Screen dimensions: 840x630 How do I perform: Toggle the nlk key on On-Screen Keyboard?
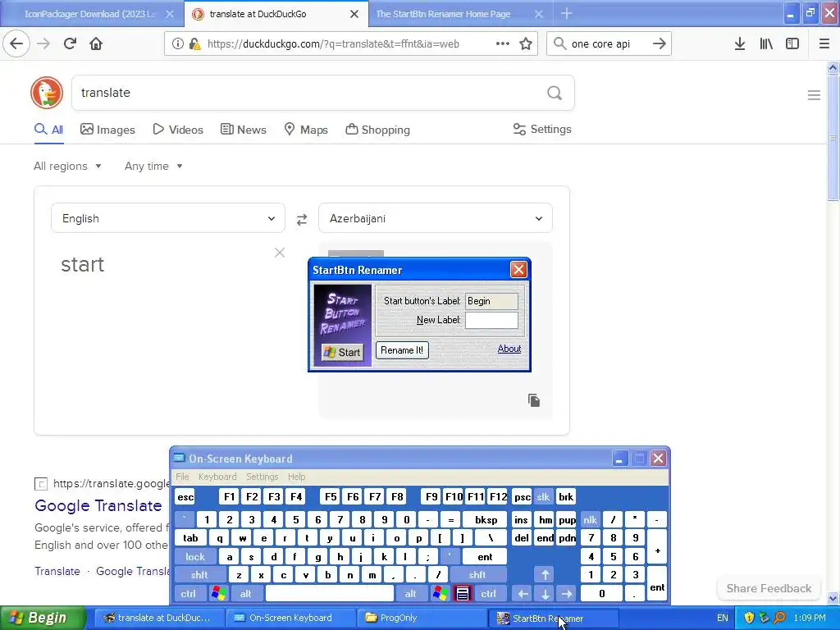[590, 519]
